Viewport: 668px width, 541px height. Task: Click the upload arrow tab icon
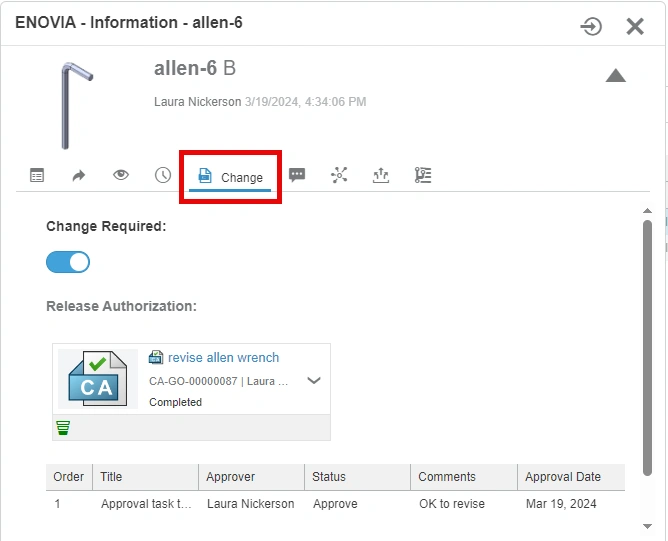pyautogui.click(x=380, y=175)
